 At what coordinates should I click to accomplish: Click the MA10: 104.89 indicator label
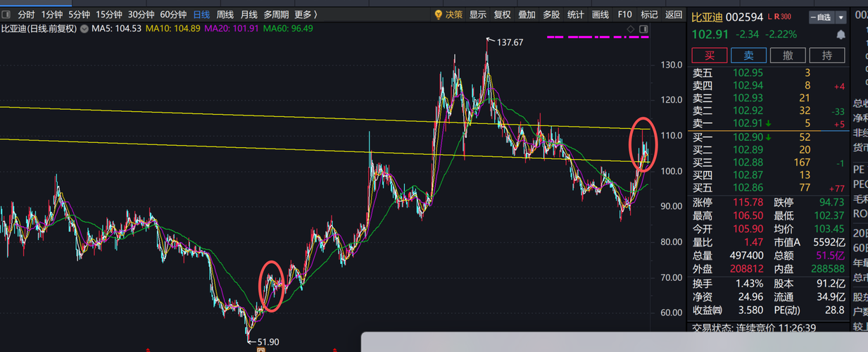(x=173, y=28)
